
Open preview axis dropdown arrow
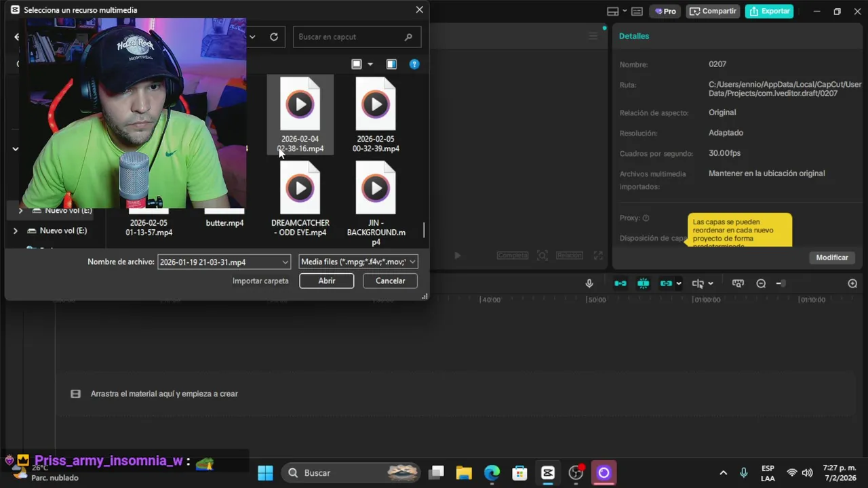click(x=710, y=284)
